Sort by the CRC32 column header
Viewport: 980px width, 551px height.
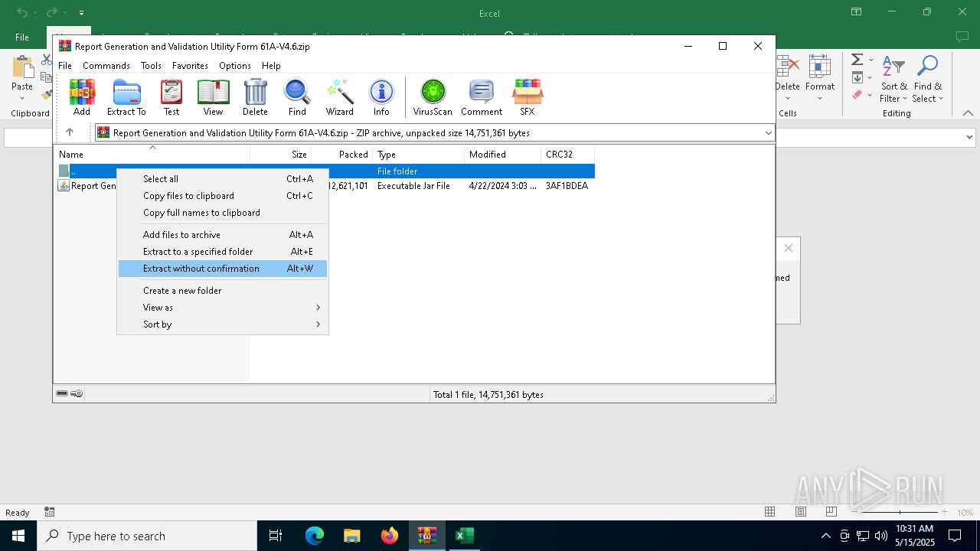pos(567,155)
